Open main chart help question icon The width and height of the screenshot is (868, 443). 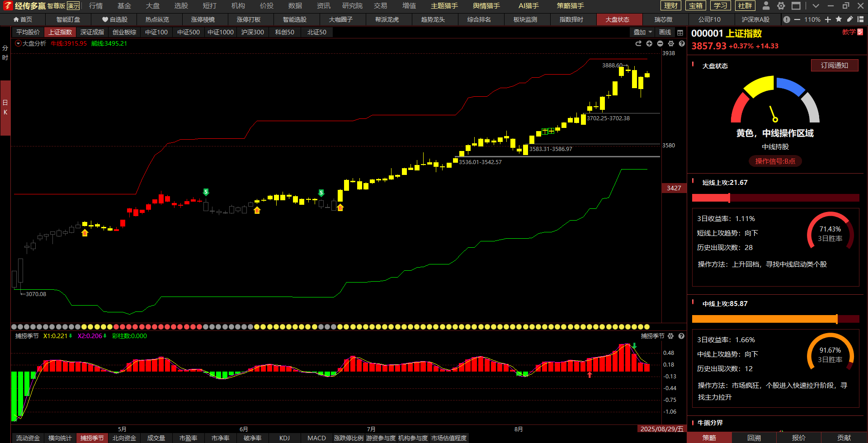coord(682,43)
